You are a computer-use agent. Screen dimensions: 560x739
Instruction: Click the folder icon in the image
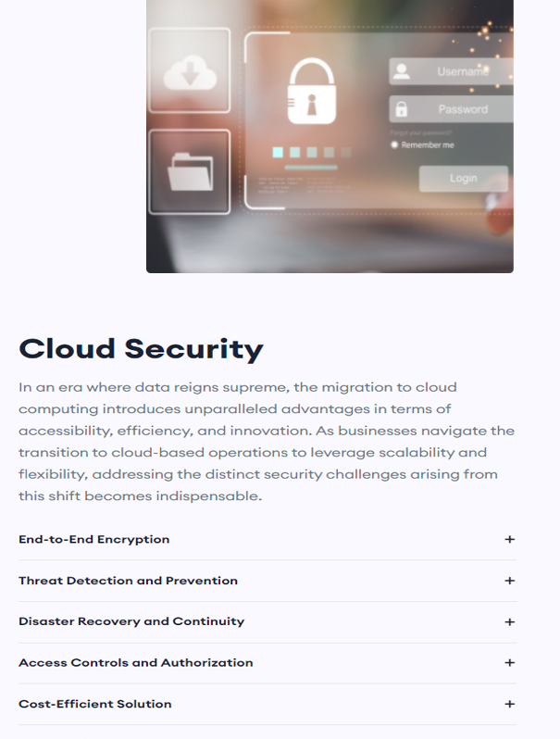190,171
